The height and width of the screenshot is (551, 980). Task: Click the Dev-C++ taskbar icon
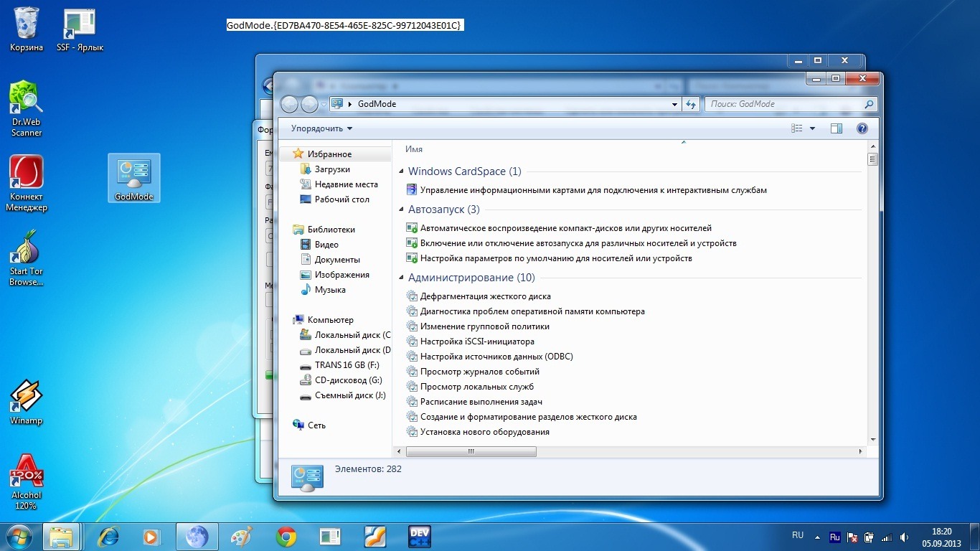pos(420,537)
